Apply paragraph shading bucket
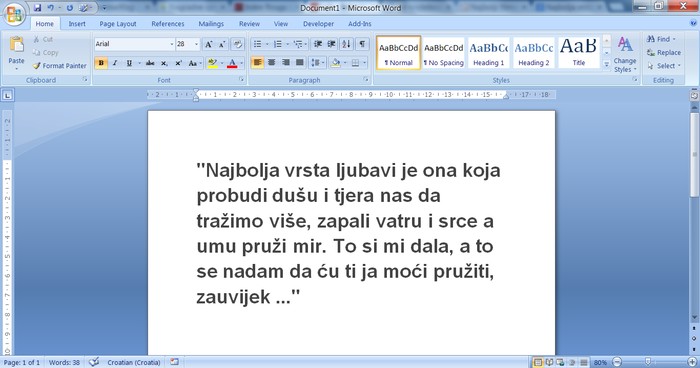The height and width of the screenshot is (368, 700). [335, 63]
